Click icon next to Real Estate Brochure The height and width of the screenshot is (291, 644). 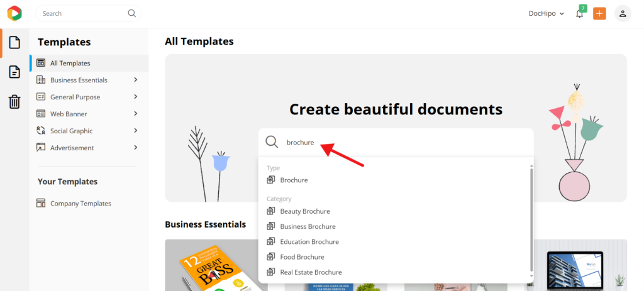point(270,272)
